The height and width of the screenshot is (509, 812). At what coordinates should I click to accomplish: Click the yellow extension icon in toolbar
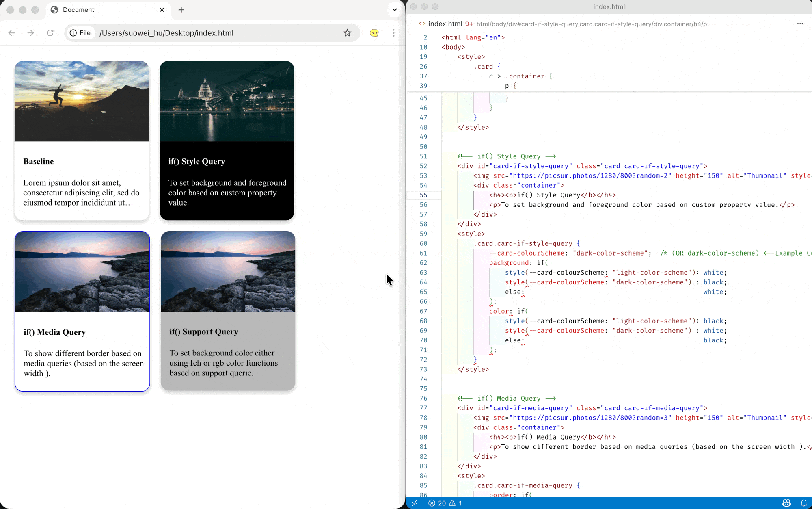(374, 33)
